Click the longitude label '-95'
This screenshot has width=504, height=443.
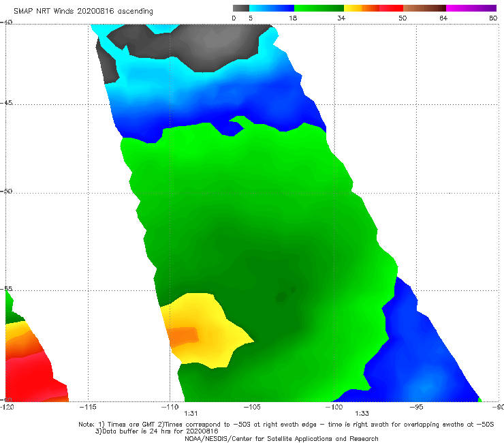point(416,407)
